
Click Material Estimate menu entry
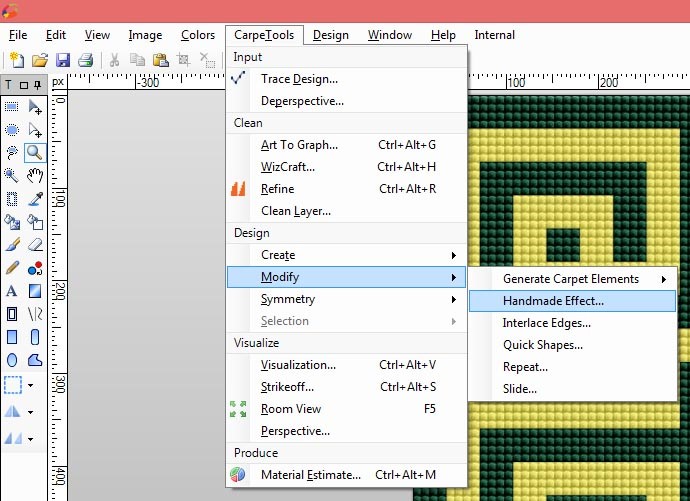coord(311,475)
